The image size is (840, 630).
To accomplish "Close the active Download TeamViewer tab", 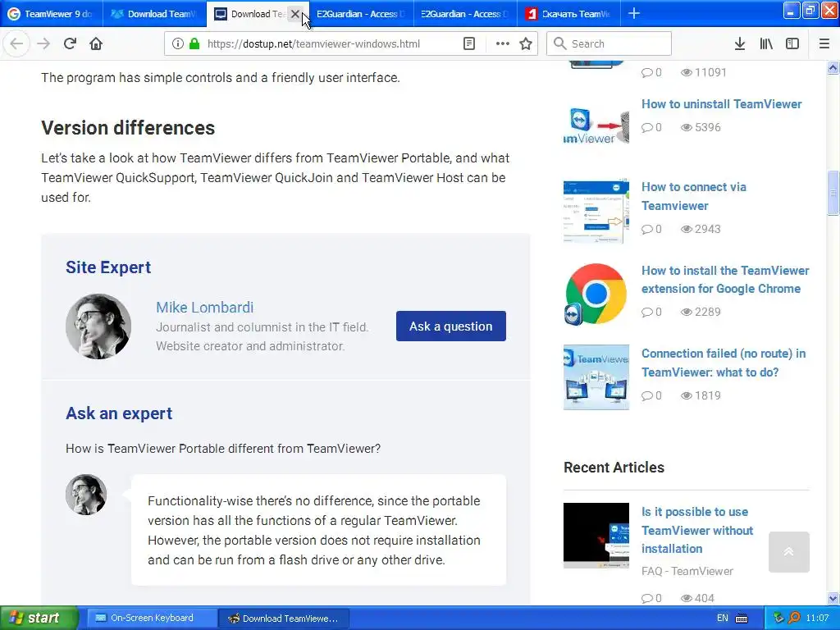I will coord(295,14).
